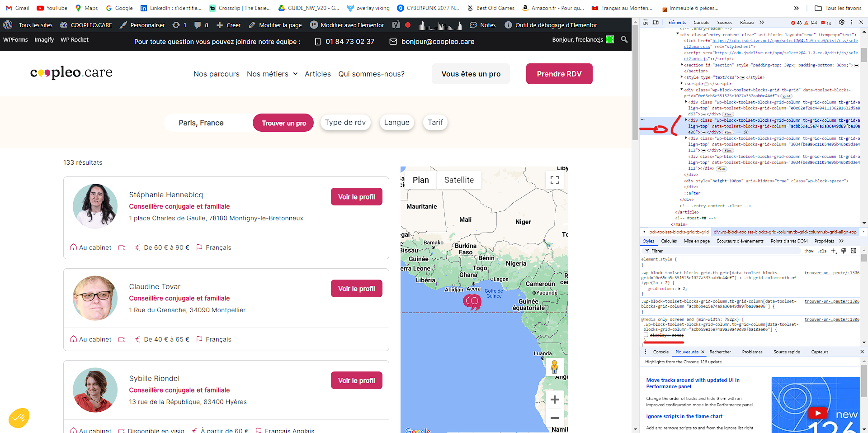Click the Créer plus item
The height and width of the screenshot is (433, 868).
(228, 25)
